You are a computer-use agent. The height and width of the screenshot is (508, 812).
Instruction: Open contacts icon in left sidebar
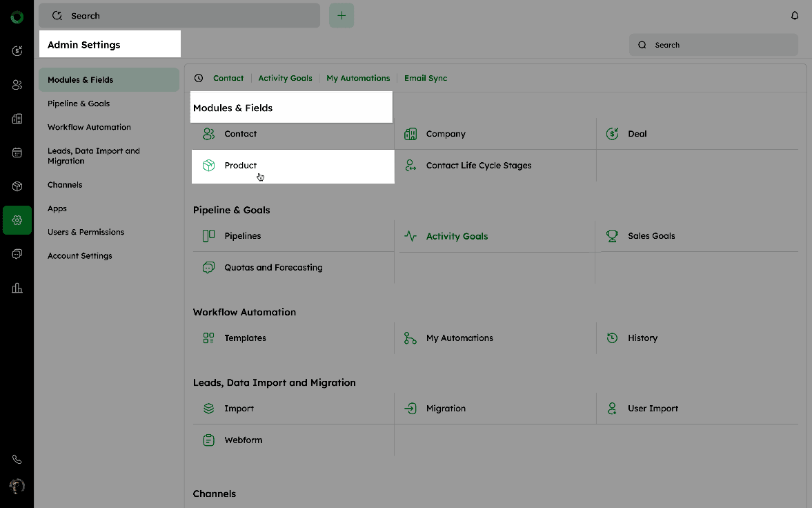pos(17,85)
